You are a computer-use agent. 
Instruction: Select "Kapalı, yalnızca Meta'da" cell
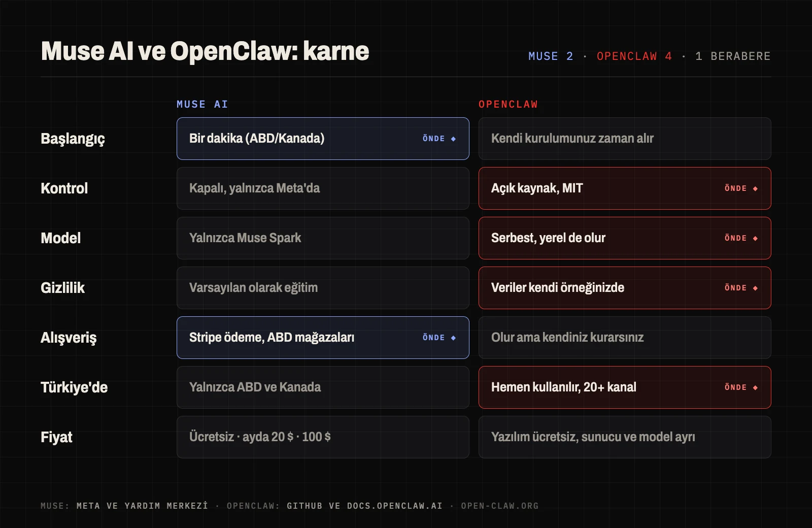323,188
